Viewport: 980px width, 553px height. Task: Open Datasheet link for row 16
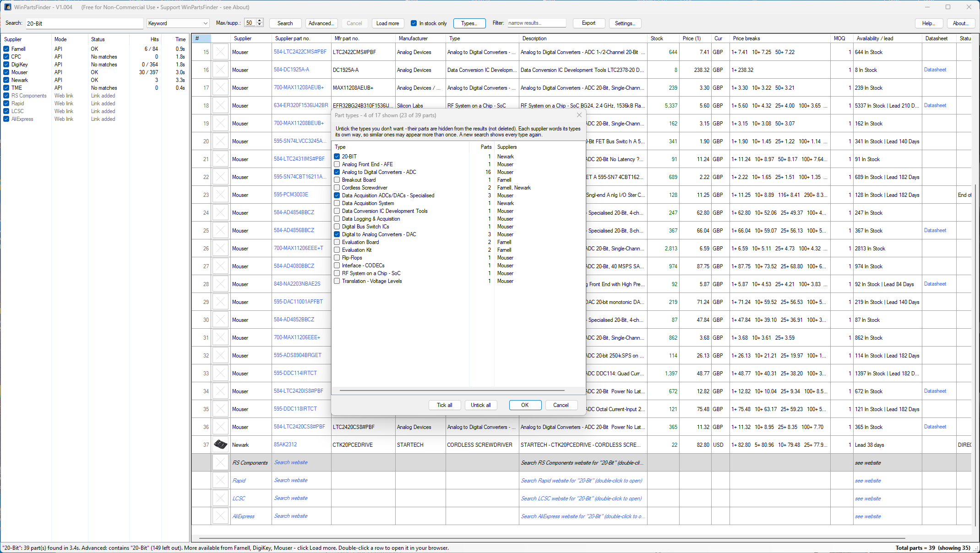935,70
